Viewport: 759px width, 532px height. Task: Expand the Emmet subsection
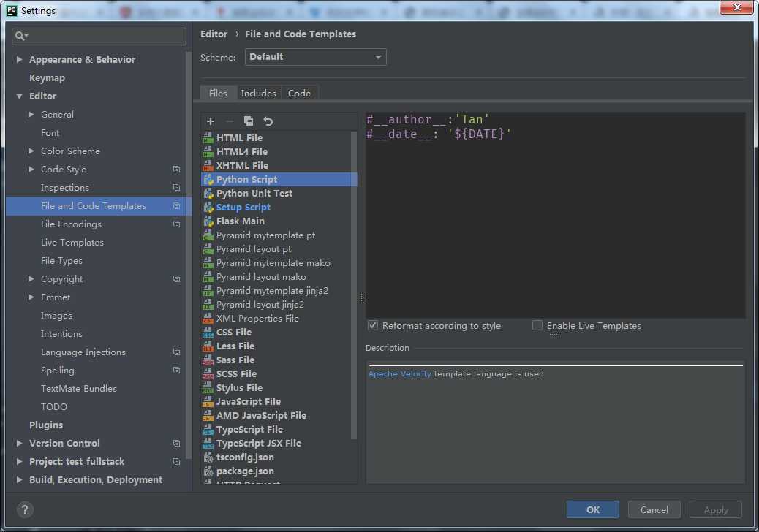(x=31, y=297)
